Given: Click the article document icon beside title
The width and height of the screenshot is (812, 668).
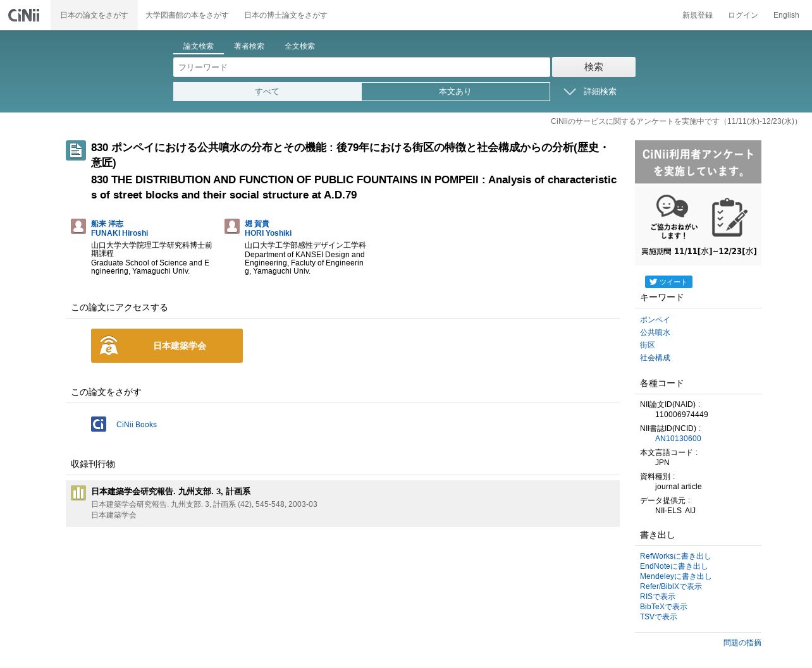Looking at the screenshot, I should pyautogui.click(x=76, y=150).
